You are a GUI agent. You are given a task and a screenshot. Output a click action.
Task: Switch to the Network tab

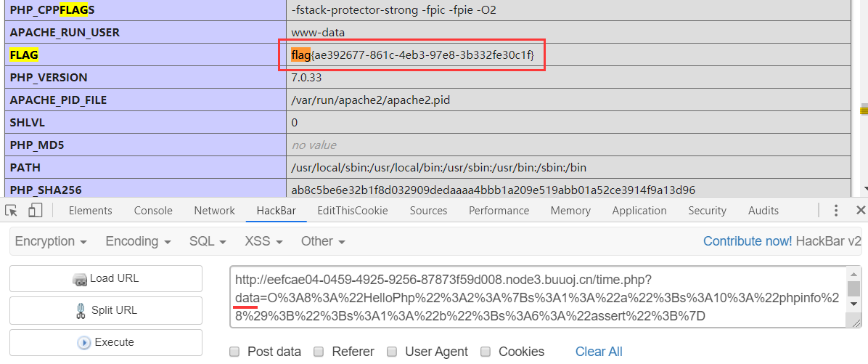[x=214, y=211]
